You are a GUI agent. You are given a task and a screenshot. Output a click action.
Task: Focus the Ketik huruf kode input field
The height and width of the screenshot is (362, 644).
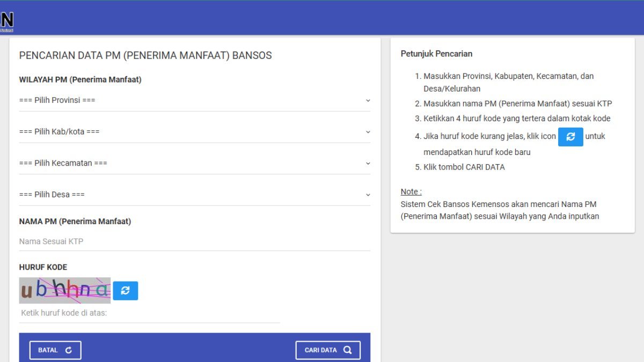[x=149, y=313]
